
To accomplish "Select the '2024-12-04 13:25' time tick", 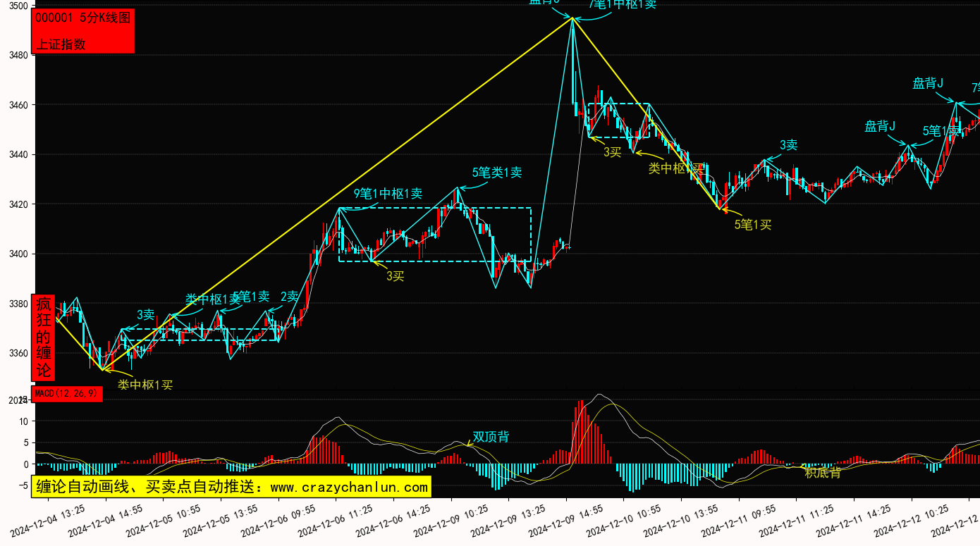I will pos(48,521).
